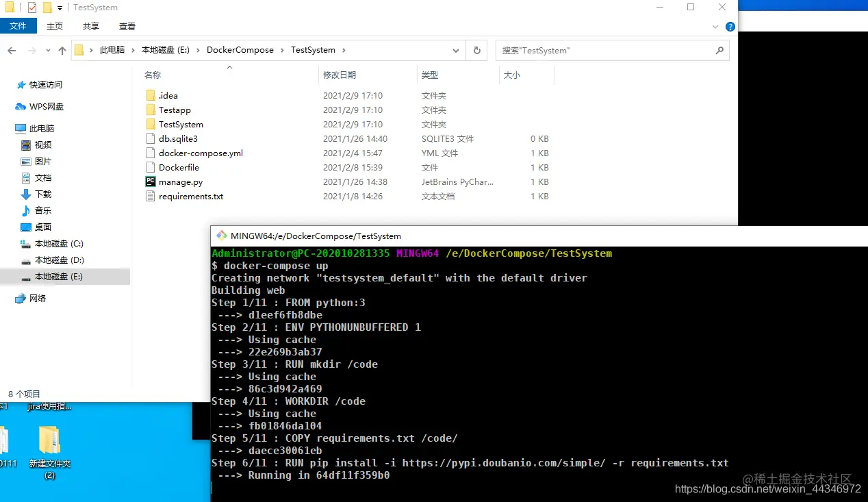
Task: Select the db.sqlite3 file
Action: click(x=171, y=138)
